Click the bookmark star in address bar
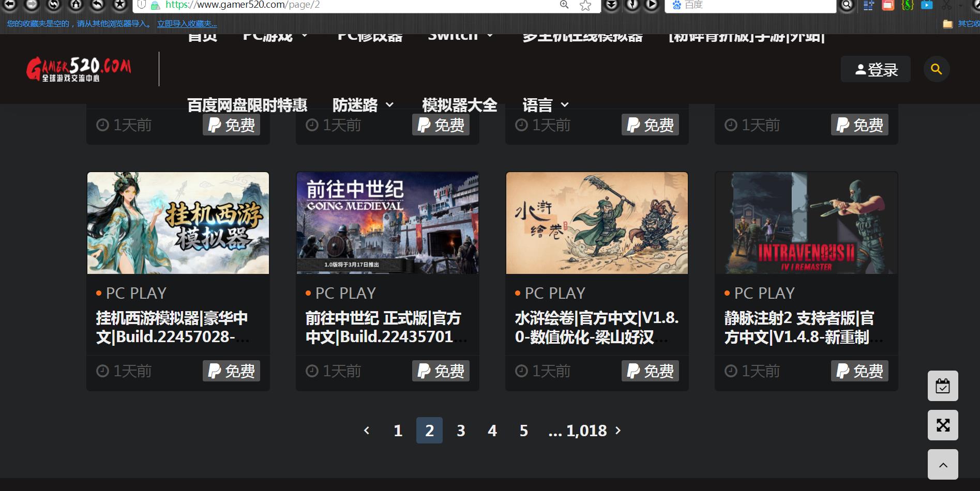The image size is (980, 491). click(x=585, y=5)
